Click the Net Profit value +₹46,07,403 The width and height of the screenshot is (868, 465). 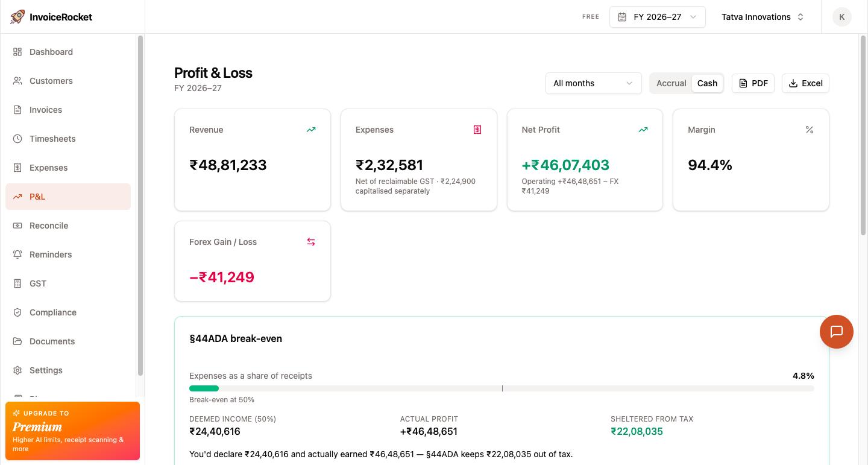coord(565,165)
